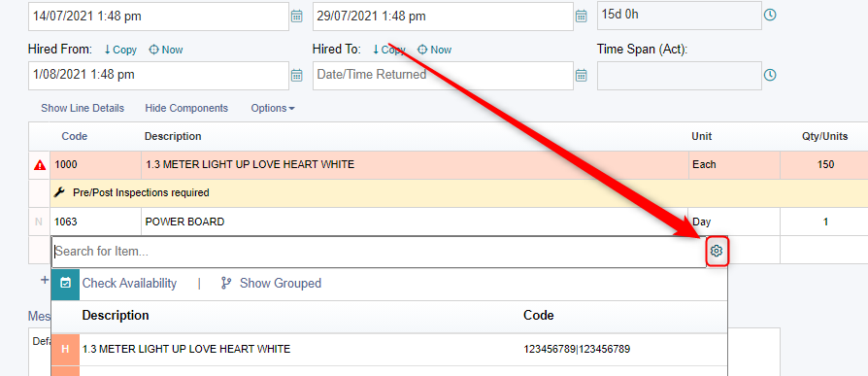The height and width of the screenshot is (376, 868).
Task: Click N marker on Power Board row
Action: [x=39, y=222]
